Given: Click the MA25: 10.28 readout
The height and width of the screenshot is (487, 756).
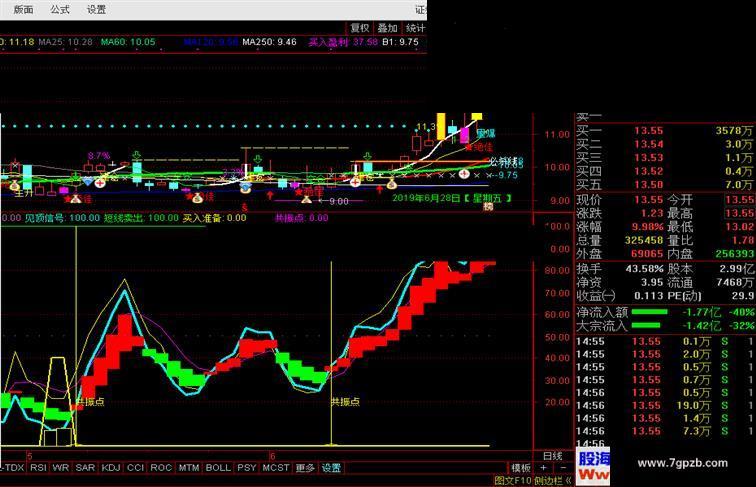Looking at the screenshot, I should pyautogui.click(x=66, y=42).
